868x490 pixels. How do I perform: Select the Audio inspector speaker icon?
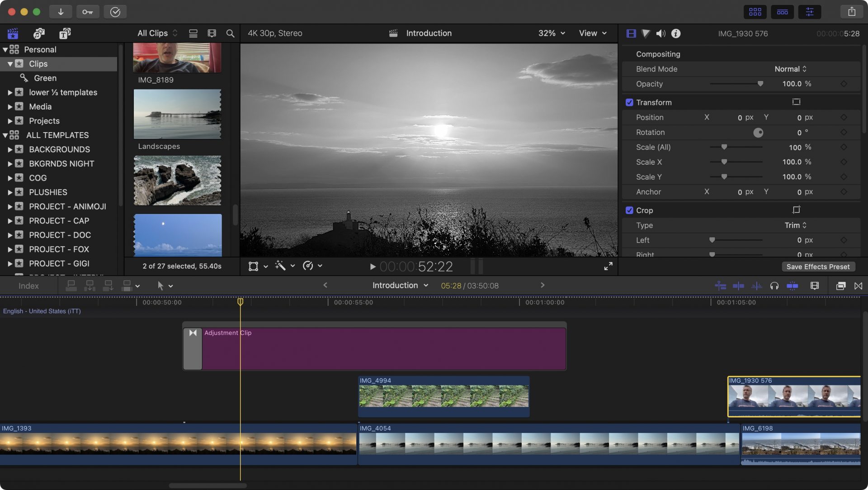point(660,33)
